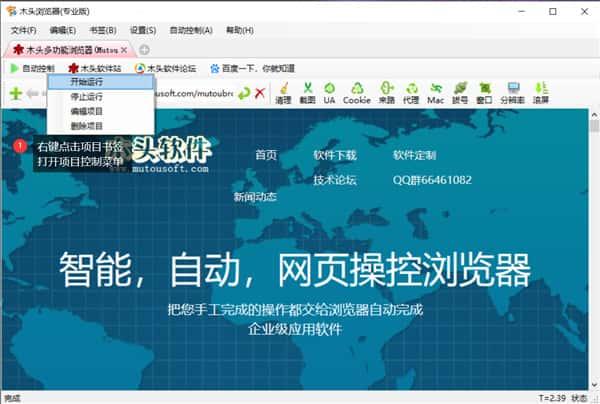Select 开始运行 in the context menu
The image size is (600, 404).
(x=87, y=82)
